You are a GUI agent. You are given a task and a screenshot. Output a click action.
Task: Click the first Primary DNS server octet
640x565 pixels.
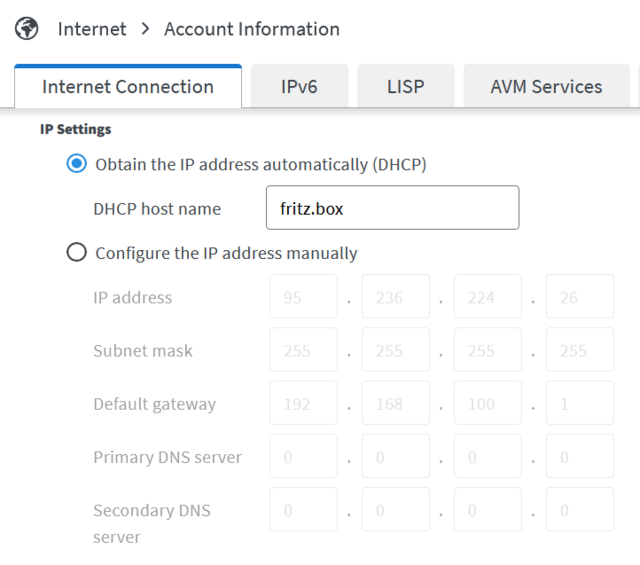(303, 457)
